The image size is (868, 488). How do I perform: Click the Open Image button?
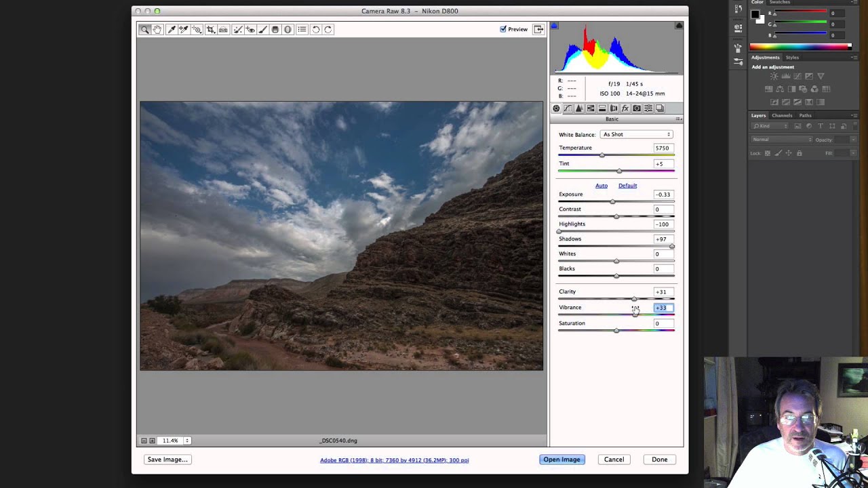click(561, 460)
